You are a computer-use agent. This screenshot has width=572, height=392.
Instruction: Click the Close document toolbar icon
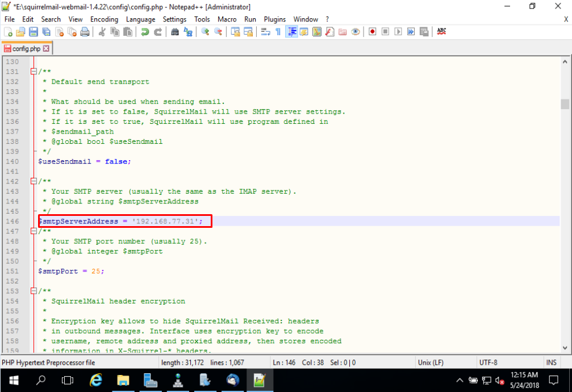60,32
